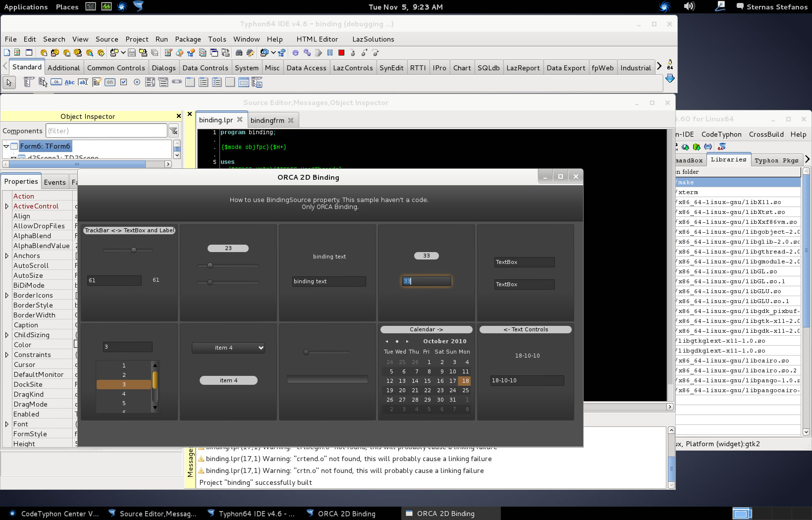Screen dimensions: 812x520
Task: Select the TRadioButton component palette icon
Action: tap(137, 82)
